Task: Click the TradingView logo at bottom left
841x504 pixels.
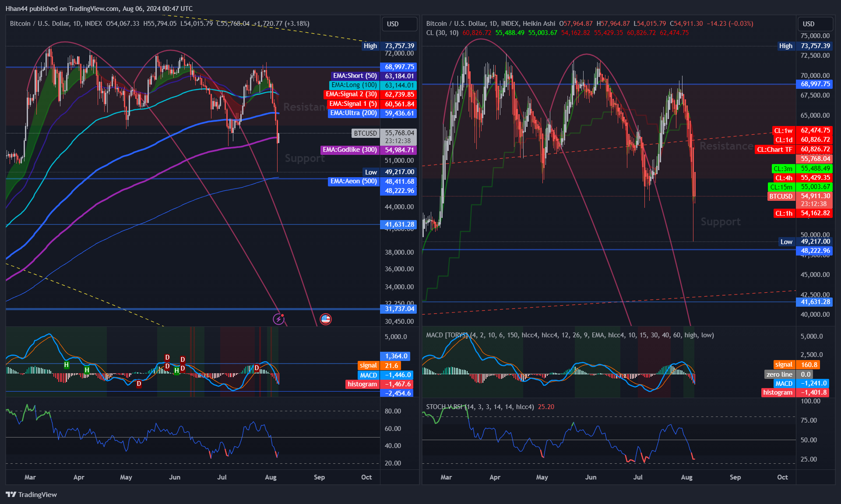Action: (x=31, y=494)
